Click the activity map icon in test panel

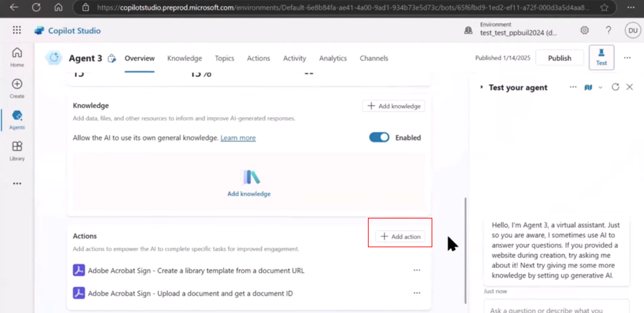(x=588, y=87)
